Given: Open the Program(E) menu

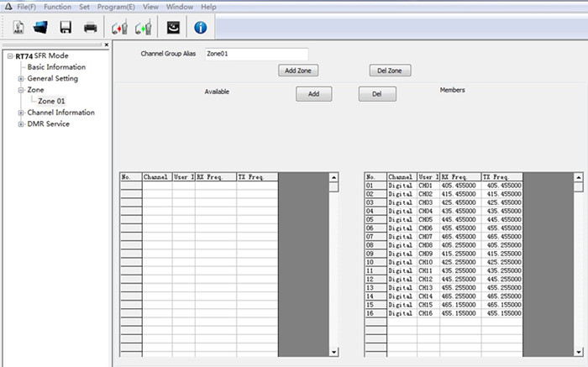Looking at the screenshot, I should tap(116, 7).
